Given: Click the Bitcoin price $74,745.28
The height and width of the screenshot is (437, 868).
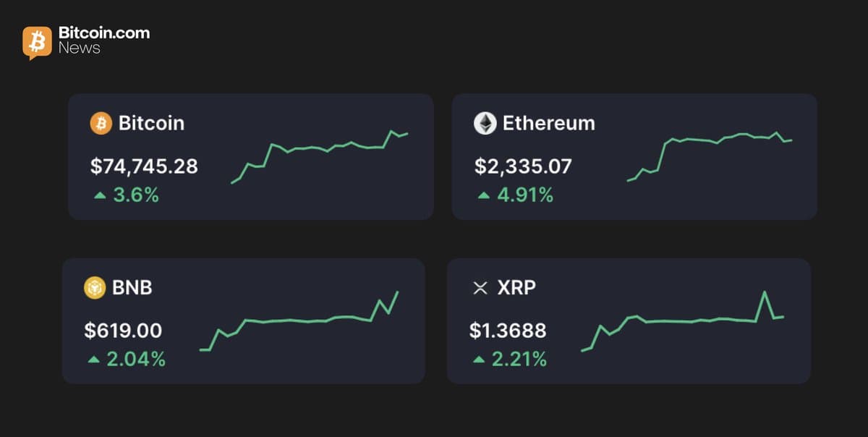Looking at the screenshot, I should [x=144, y=166].
